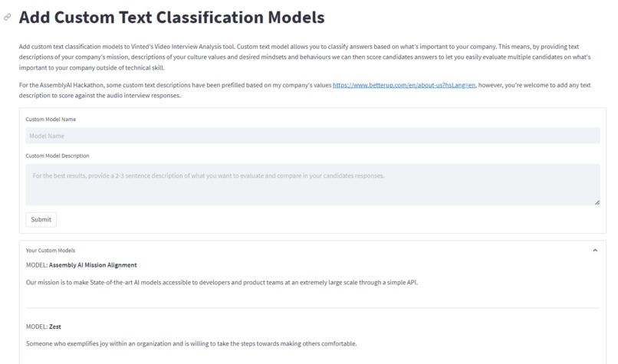Click the Custom Model Description textarea
618x364 pixels.
click(313, 184)
